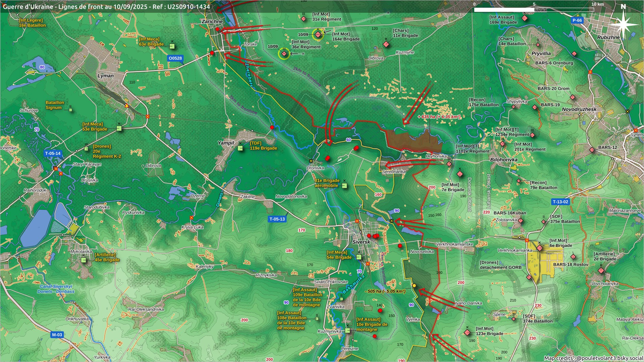Image resolution: width=644 pixels, height=362 pixels.
Task: Click the BARS-6 Orenburg label
Action: [x=554, y=63]
